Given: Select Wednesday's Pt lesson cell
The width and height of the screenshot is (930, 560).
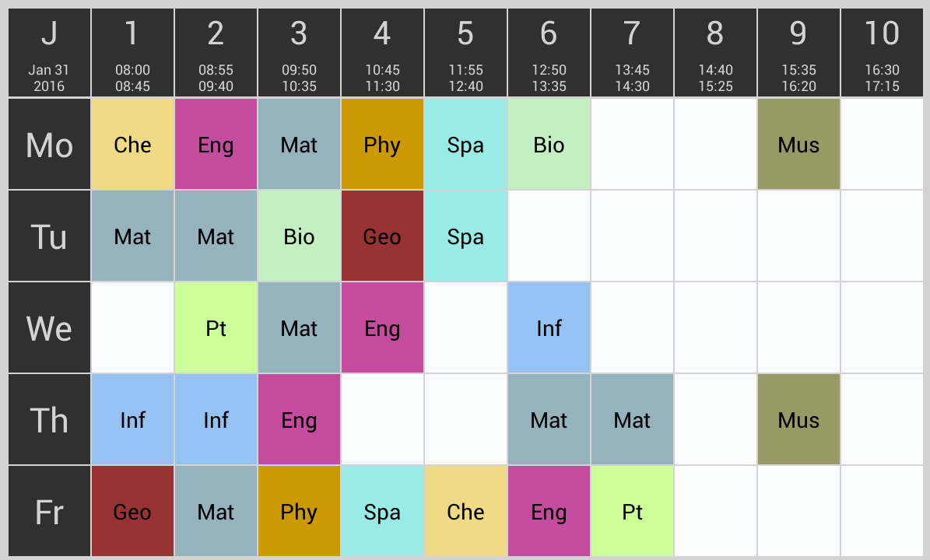Looking at the screenshot, I should (x=216, y=327).
